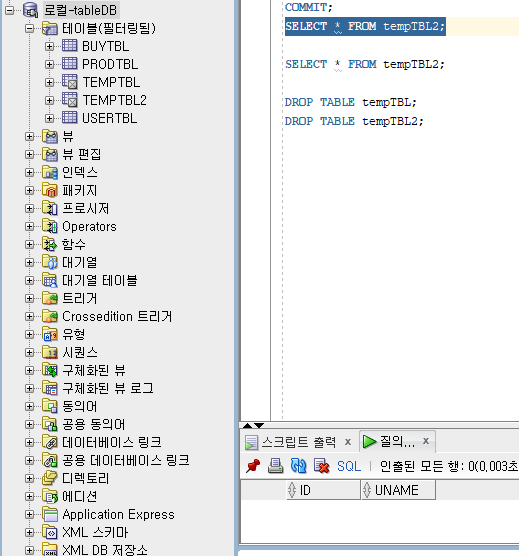Click the USERTBL table icon
The image size is (519, 556).
tap(69, 118)
